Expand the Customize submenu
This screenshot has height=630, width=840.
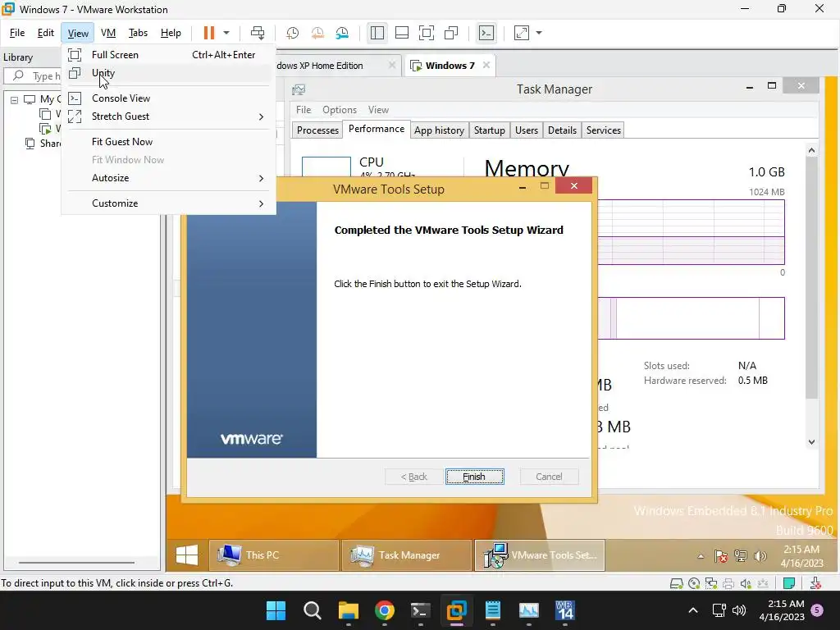point(168,203)
